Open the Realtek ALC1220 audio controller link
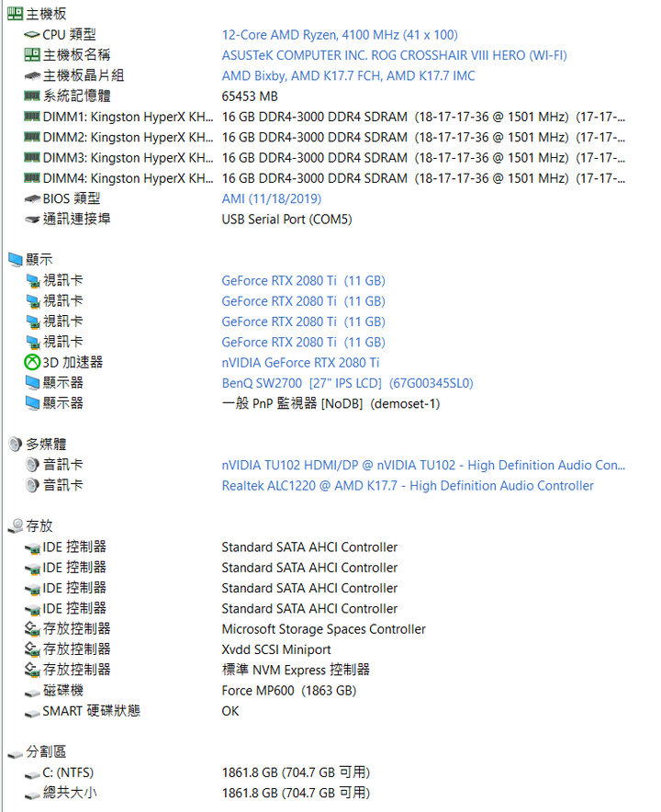The height and width of the screenshot is (812, 661). pos(408,486)
